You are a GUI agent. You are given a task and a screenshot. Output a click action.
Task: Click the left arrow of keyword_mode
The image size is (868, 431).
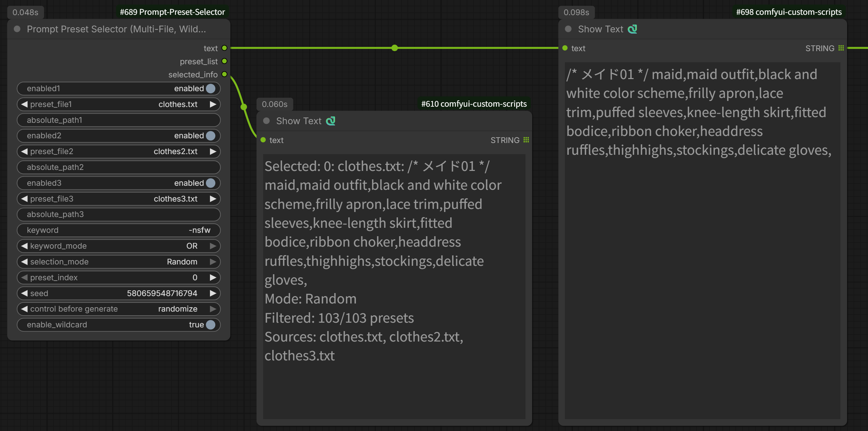[24, 246]
